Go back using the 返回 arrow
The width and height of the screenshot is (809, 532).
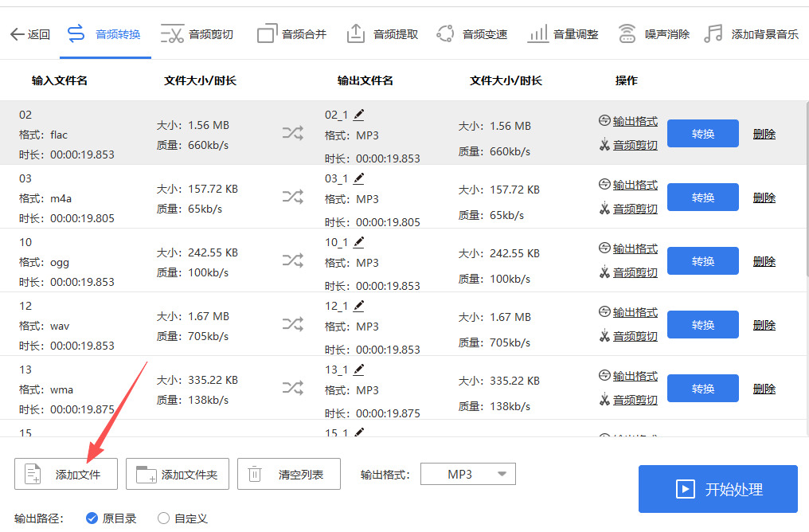pos(30,34)
